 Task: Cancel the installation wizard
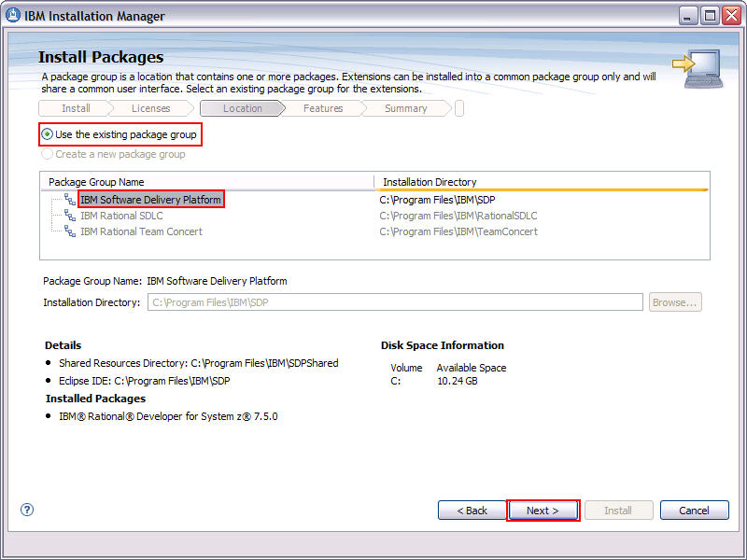pyautogui.click(x=694, y=510)
